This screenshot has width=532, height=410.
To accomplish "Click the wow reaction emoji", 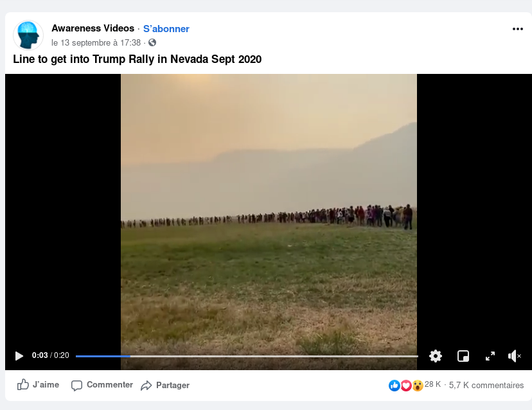I will tap(418, 385).
